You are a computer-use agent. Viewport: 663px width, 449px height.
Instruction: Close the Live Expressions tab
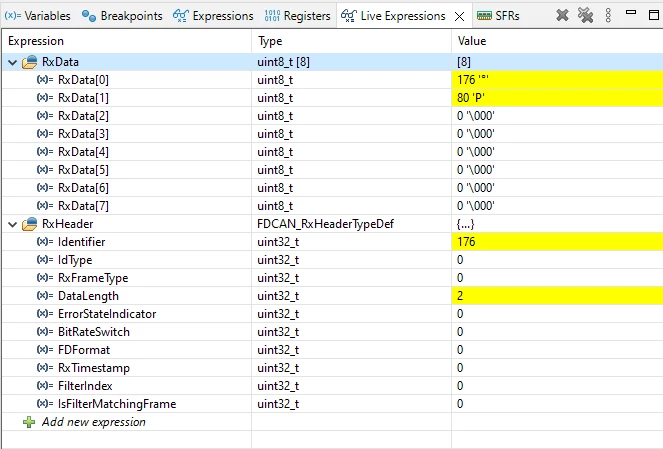(459, 16)
